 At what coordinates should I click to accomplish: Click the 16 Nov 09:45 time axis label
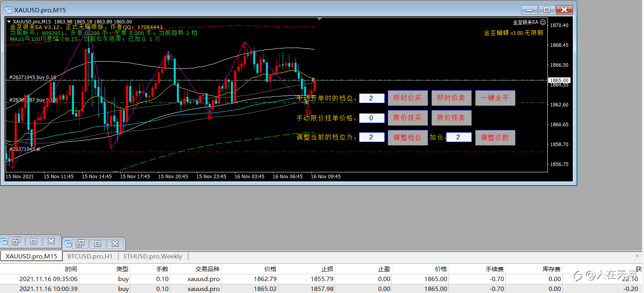pyautogui.click(x=326, y=177)
